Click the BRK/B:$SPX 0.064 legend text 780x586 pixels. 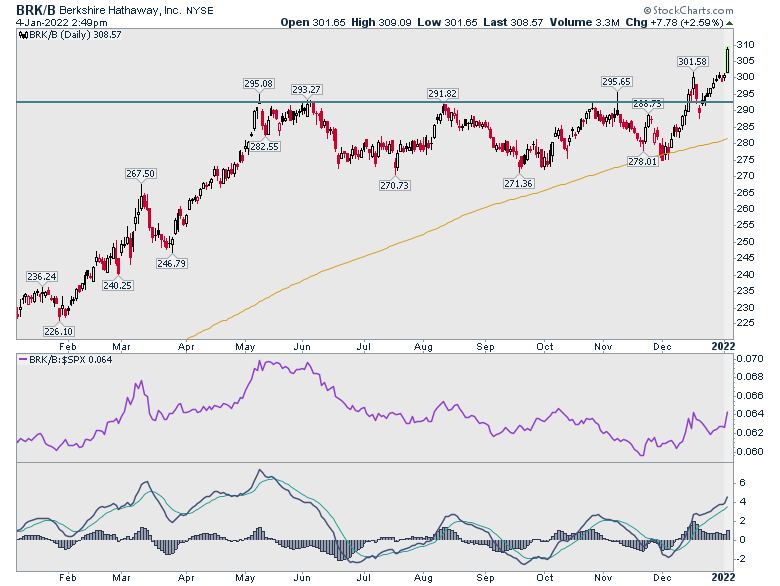(71, 360)
